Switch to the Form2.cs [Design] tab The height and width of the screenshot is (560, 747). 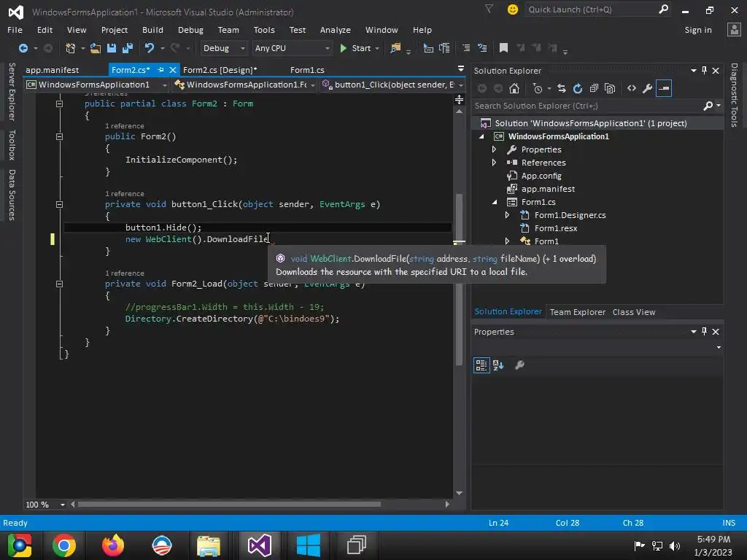pos(220,70)
